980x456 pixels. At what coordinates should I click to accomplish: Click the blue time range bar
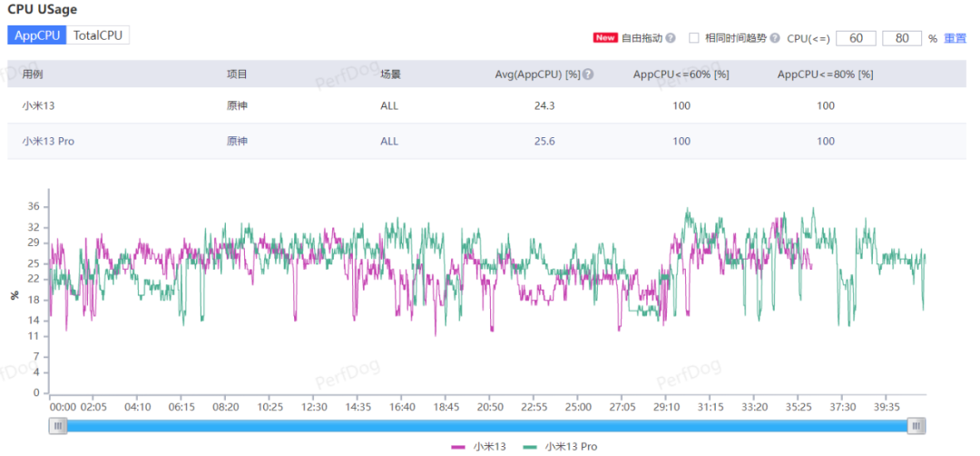[x=487, y=426]
